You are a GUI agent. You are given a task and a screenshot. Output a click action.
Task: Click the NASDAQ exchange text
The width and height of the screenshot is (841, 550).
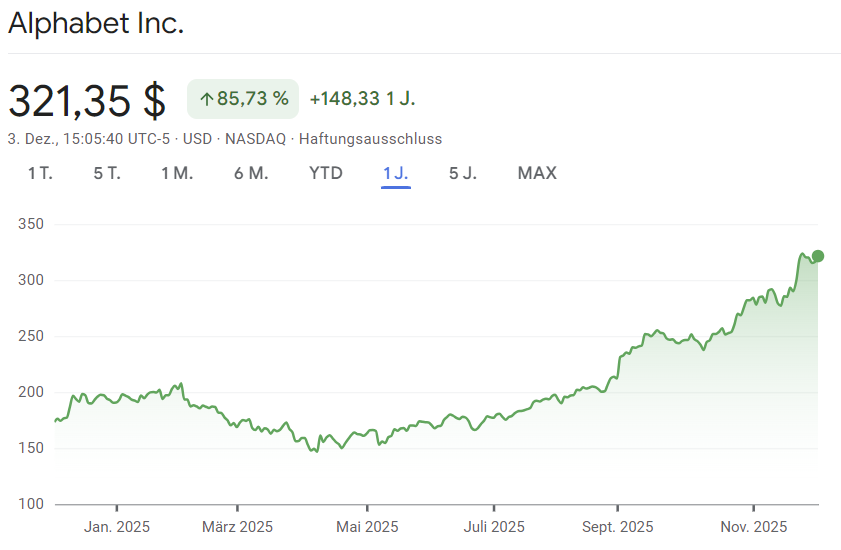tap(255, 139)
